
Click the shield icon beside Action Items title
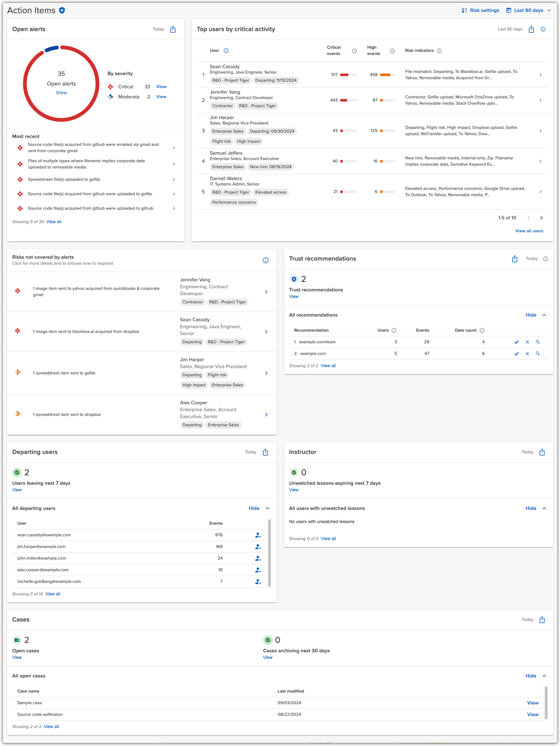[62, 10]
